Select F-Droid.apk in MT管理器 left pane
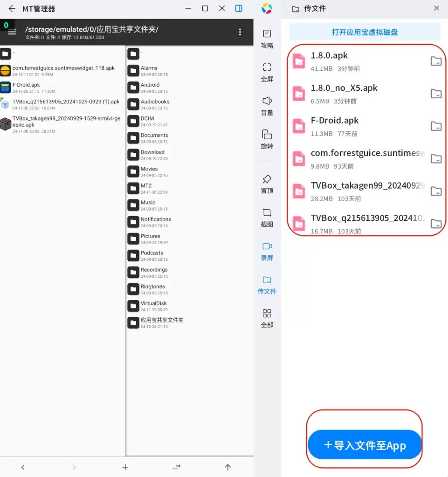Screen dimensions: 448x477 click(62, 88)
